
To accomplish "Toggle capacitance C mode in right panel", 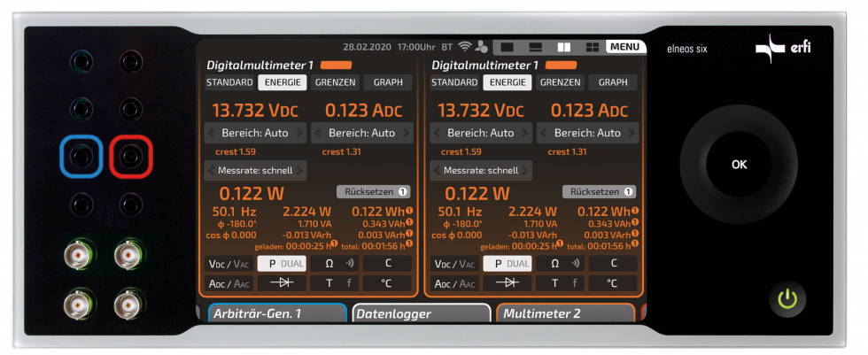I will (612, 264).
